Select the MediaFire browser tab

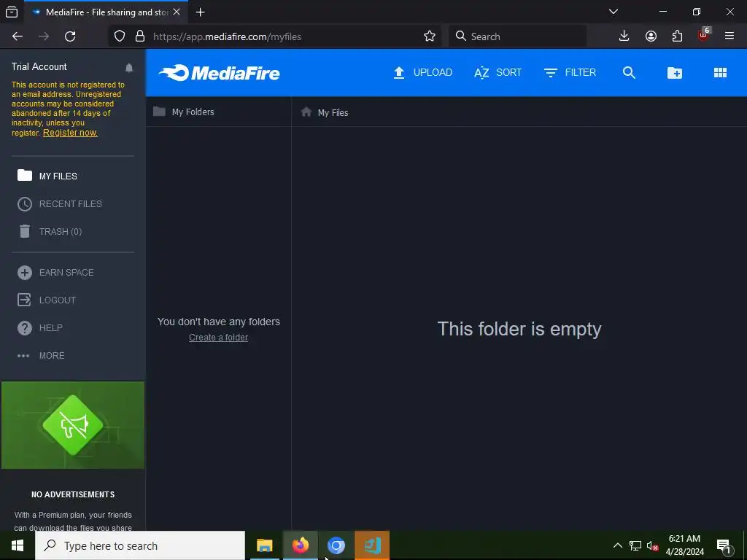106,12
